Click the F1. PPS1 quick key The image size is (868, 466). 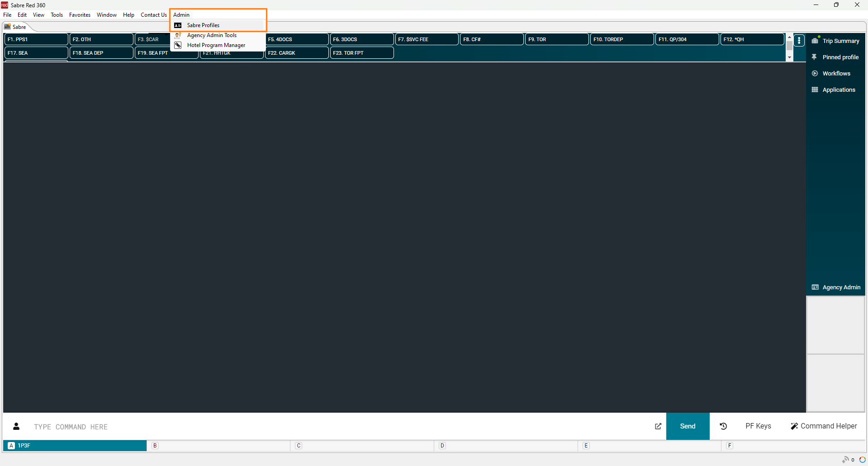click(36, 39)
